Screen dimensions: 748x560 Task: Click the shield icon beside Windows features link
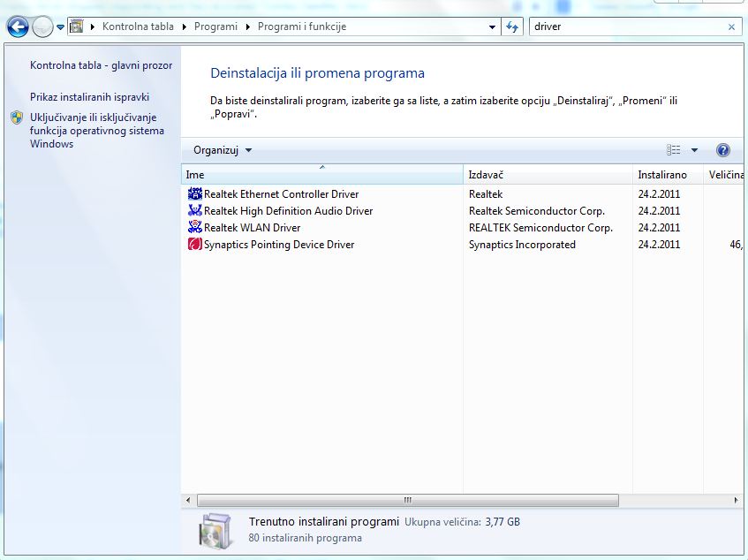[17, 117]
